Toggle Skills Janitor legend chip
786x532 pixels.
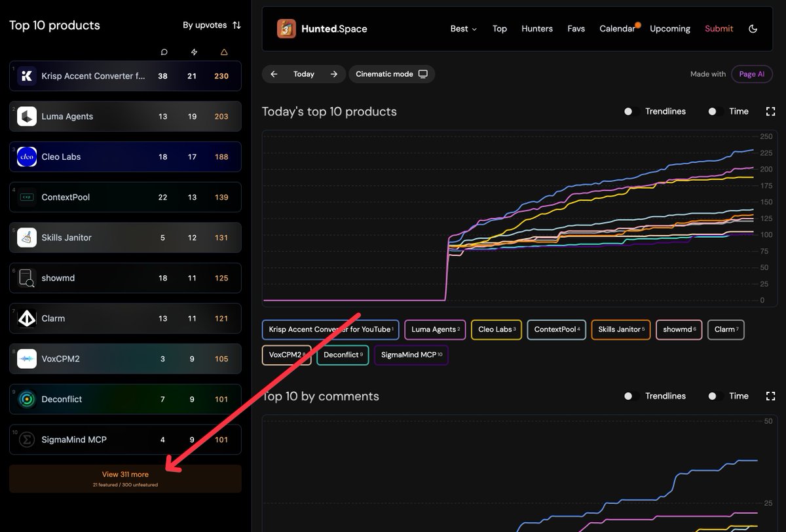[x=621, y=330]
